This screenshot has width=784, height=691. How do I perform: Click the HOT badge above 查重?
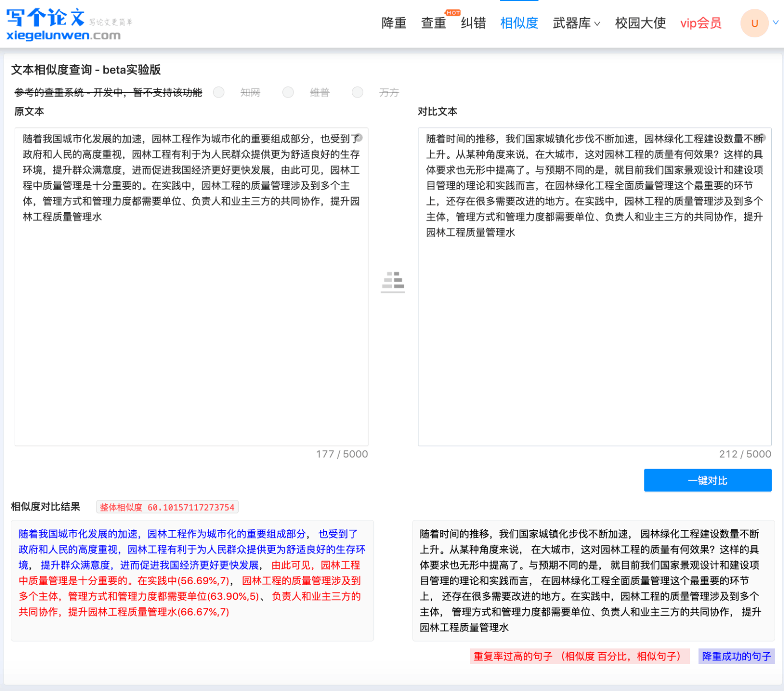[453, 13]
